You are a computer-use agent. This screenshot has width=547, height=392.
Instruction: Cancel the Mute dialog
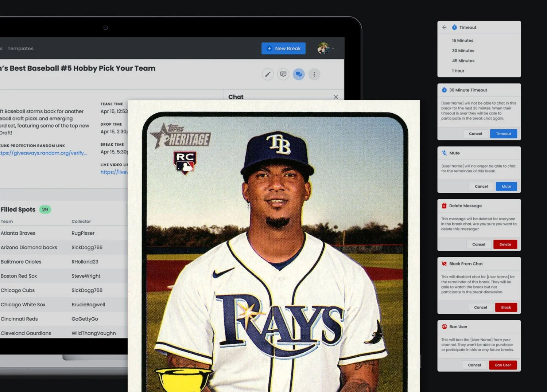pyautogui.click(x=481, y=187)
